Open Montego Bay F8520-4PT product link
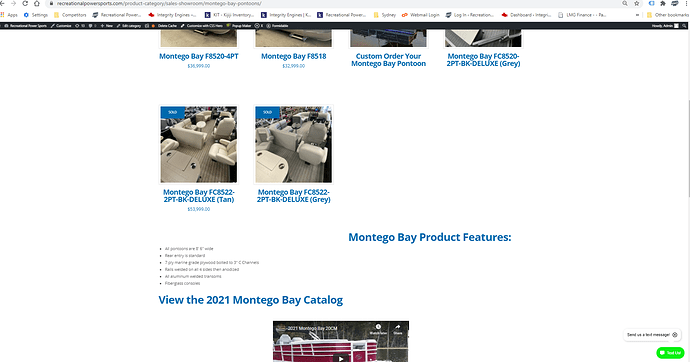 pos(199,56)
